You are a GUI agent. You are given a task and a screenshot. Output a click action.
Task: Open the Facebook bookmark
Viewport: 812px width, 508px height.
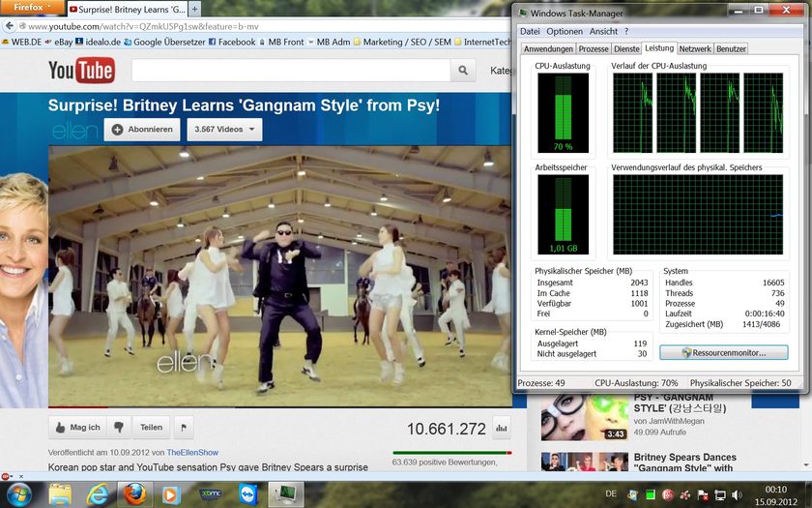pos(232,42)
